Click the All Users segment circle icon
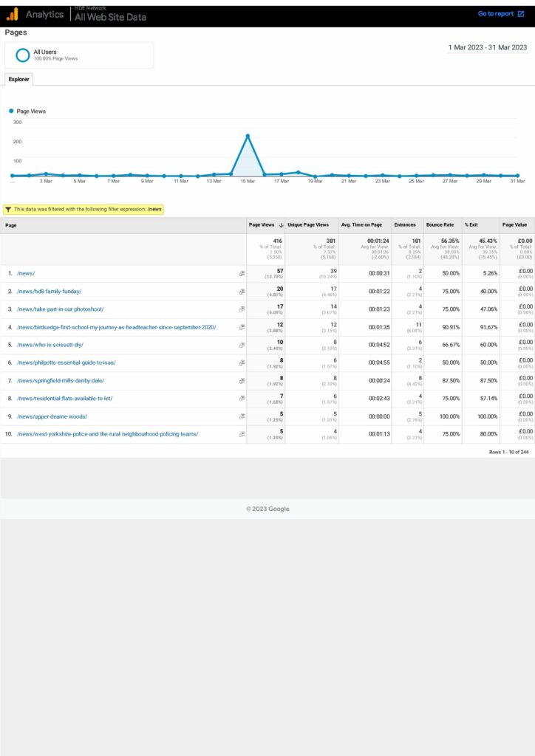Viewport: 535px width, 756px height. pos(23,55)
